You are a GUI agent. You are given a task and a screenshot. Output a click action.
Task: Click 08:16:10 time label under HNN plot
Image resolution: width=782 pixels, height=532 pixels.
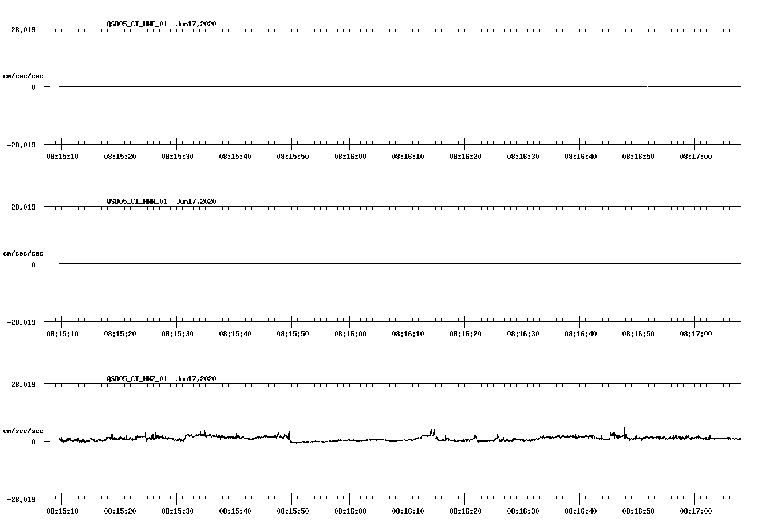(408, 334)
